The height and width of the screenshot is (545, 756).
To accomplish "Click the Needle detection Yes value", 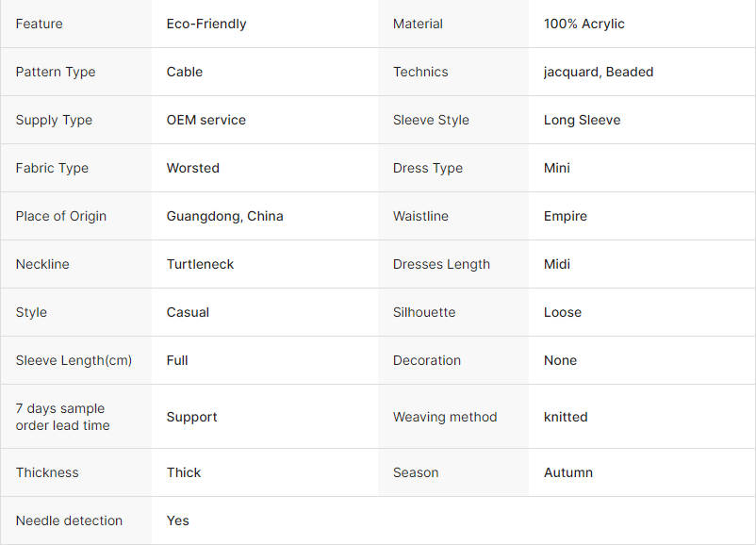I will click(x=177, y=520).
